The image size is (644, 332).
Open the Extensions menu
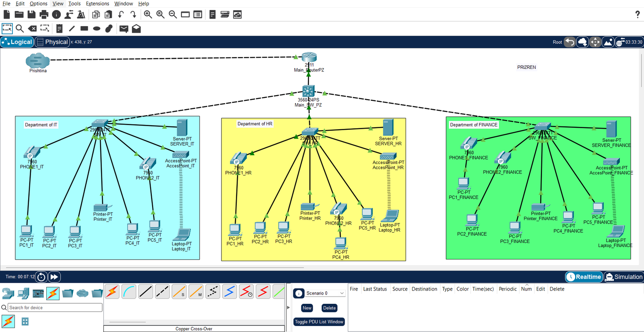(x=97, y=4)
